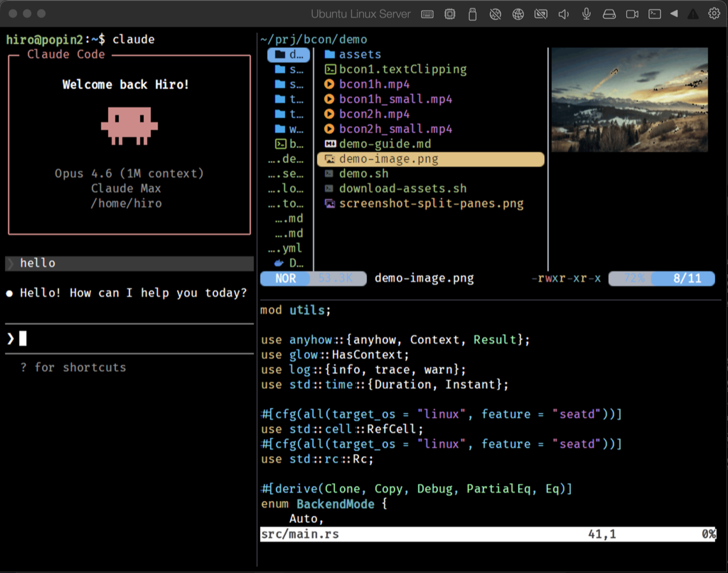Click the "use std::rc::Rc;" line

pos(317,459)
